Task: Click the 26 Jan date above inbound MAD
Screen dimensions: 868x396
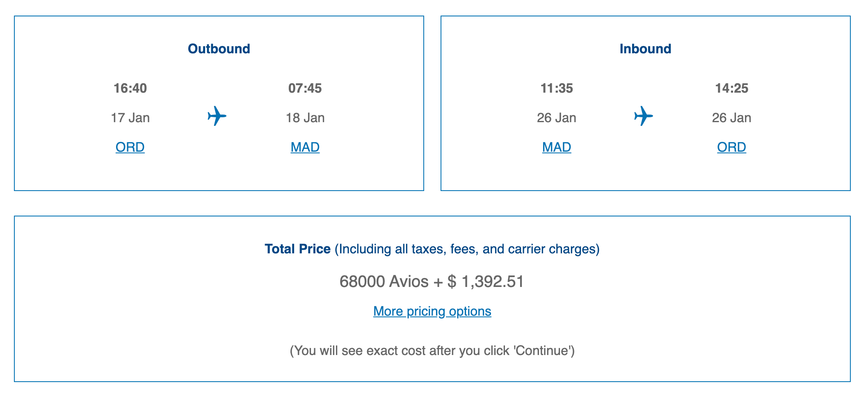Action: (556, 118)
